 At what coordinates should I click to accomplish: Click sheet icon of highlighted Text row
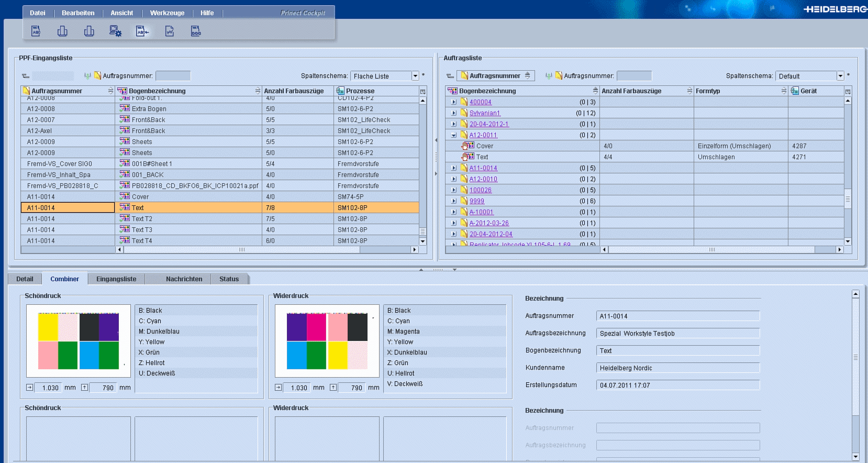point(125,207)
